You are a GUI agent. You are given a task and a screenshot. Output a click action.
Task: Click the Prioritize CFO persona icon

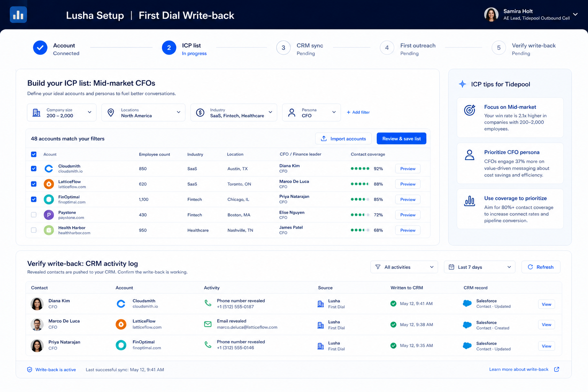pos(469,155)
